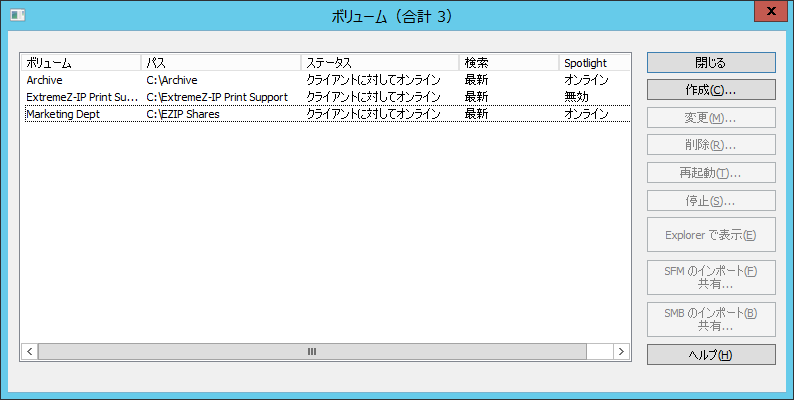
Task: Click the C:\Archive path cell
Action: 171,80
